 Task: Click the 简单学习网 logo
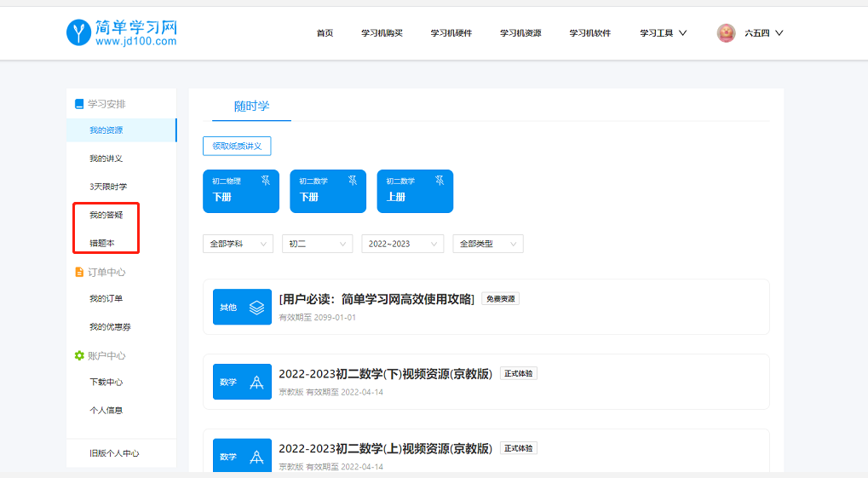122,32
